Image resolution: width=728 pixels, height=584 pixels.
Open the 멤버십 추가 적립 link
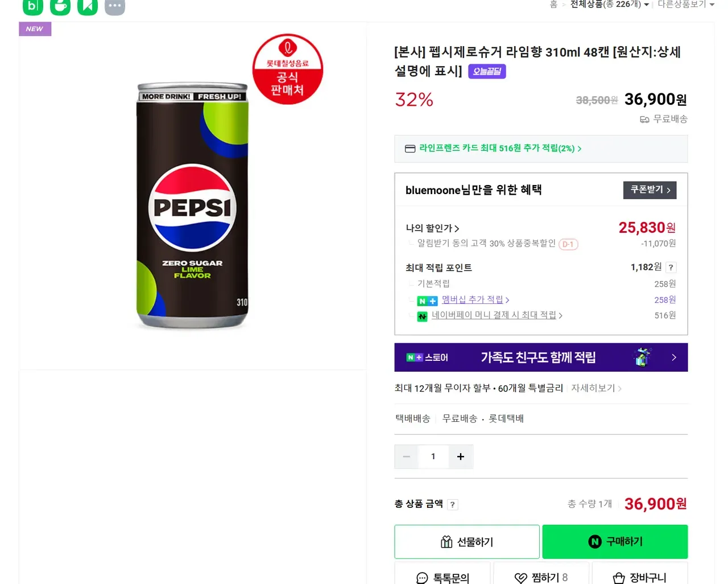(475, 299)
